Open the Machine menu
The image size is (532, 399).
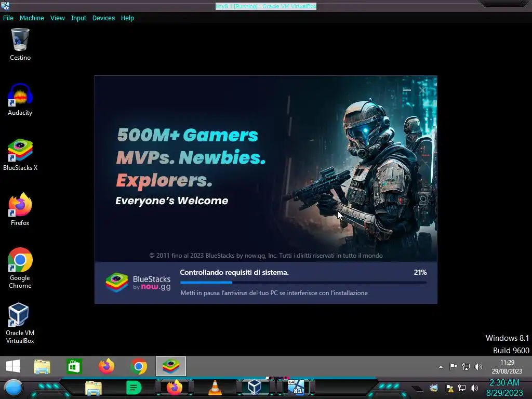click(x=32, y=18)
